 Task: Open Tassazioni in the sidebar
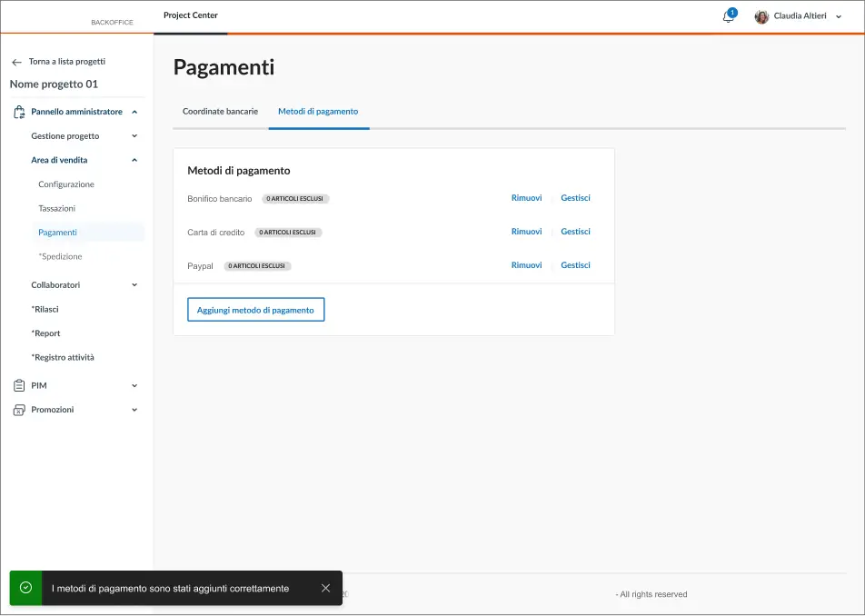57,208
